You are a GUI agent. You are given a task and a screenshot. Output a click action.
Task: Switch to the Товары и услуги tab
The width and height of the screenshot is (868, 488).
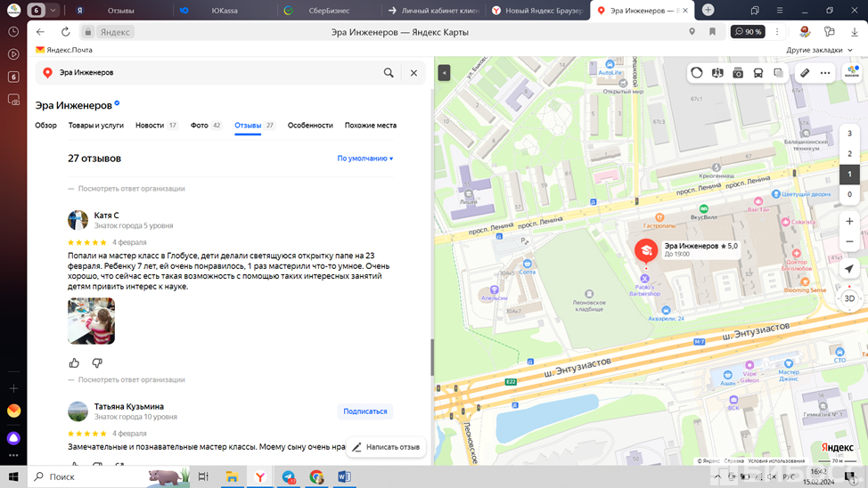pos(95,126)
